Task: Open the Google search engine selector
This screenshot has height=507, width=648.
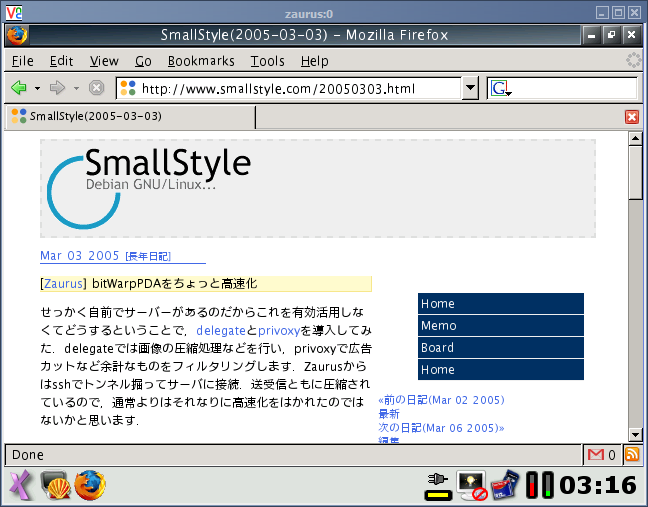Action: (x=501, y=88)
